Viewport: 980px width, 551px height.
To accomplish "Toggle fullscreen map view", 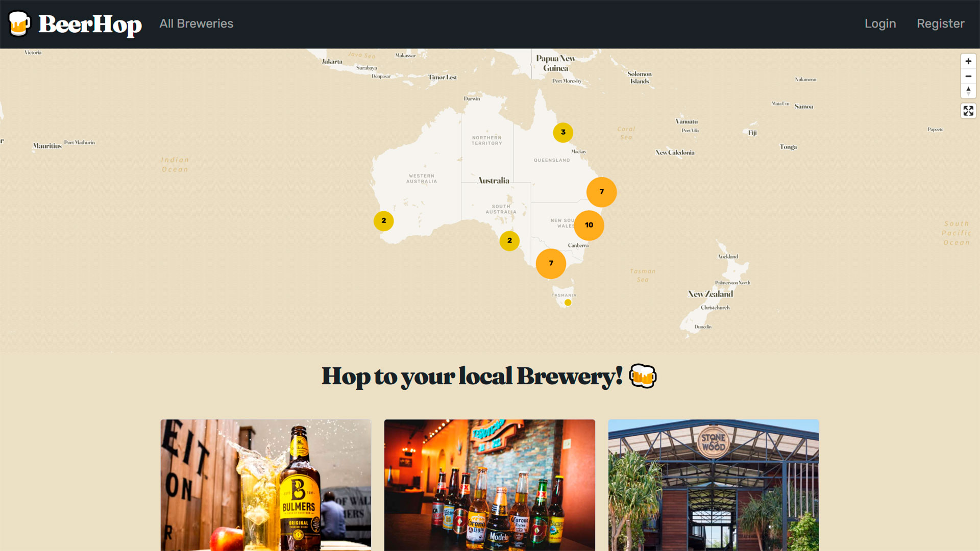I will [x=968, y=111].
